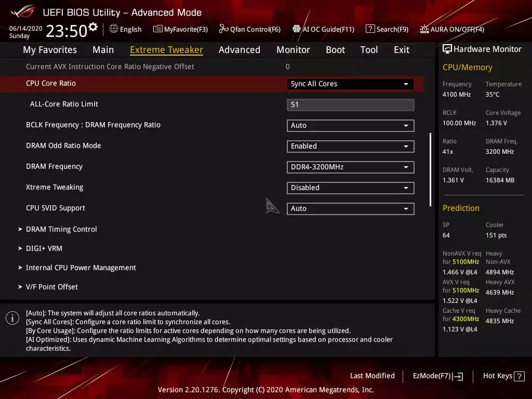Open the DRAM Frequency DDR4-3200MHz dropdown
The image size is (532, 399).
pos(350,167)
